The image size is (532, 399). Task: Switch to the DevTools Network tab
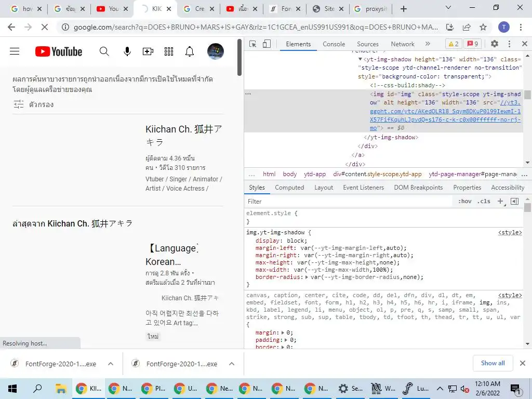coord(403,44)
